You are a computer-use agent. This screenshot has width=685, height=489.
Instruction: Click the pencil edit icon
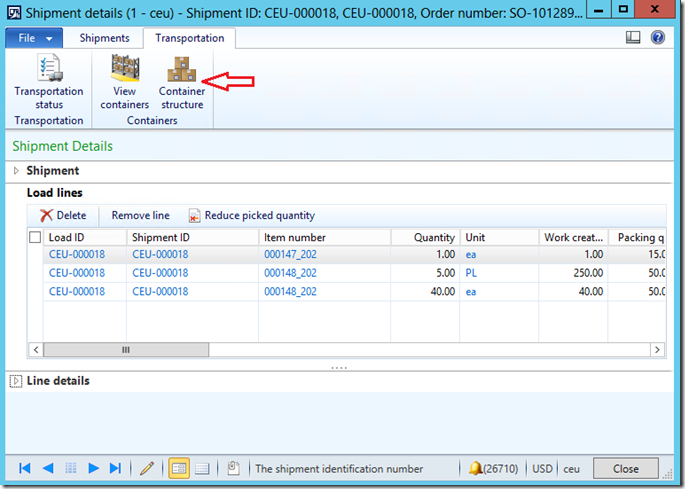(147, 468)
